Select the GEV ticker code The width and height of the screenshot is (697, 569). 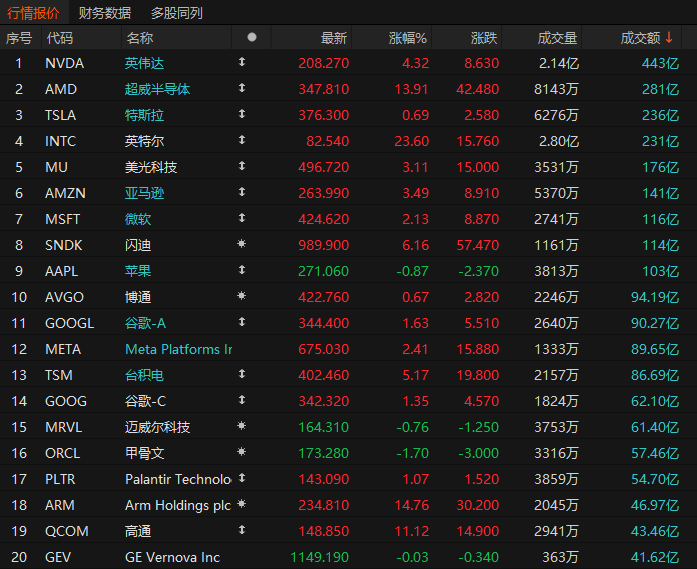coord(58,557)
